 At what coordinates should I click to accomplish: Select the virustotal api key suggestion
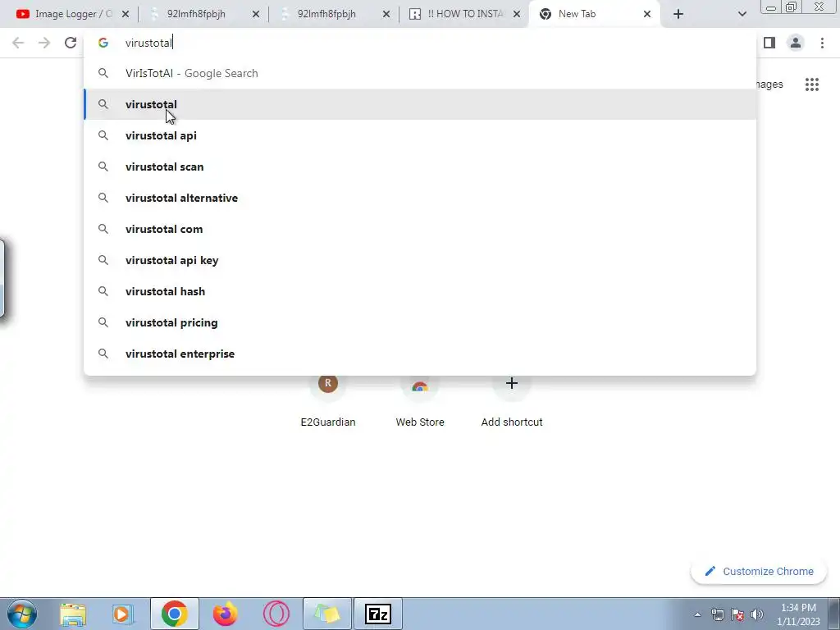point(420,260)
